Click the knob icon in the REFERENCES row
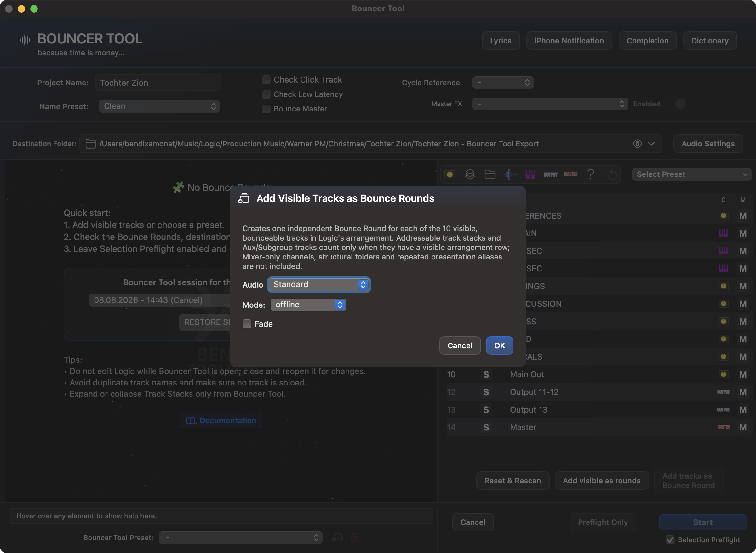Image resolution: width=756 pixels, height=553 pixels. click(724, 216)
